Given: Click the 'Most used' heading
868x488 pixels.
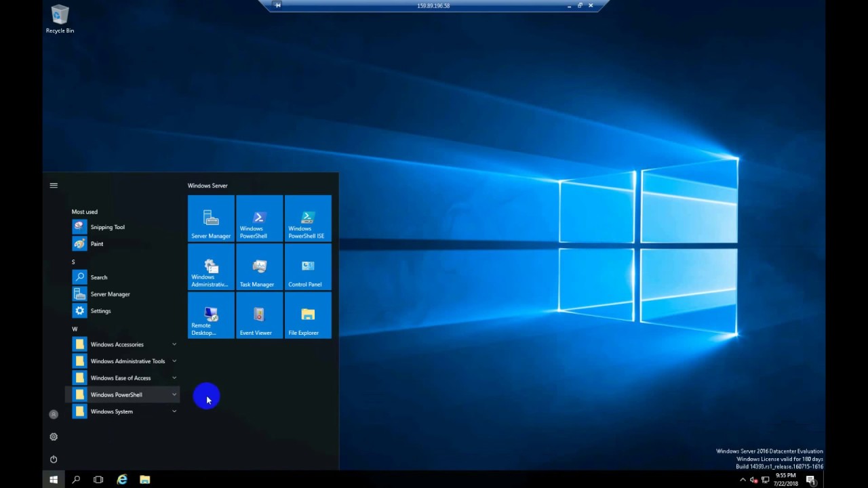Looking at the screenshot, I should (x=85, y=211).
